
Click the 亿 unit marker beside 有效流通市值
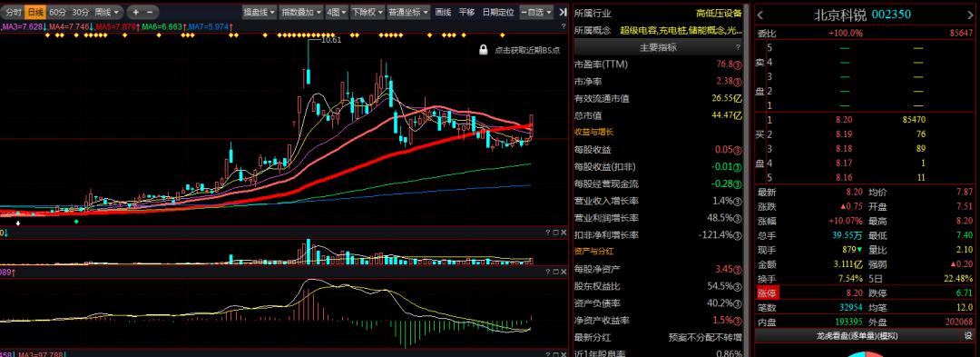(738, 98)
